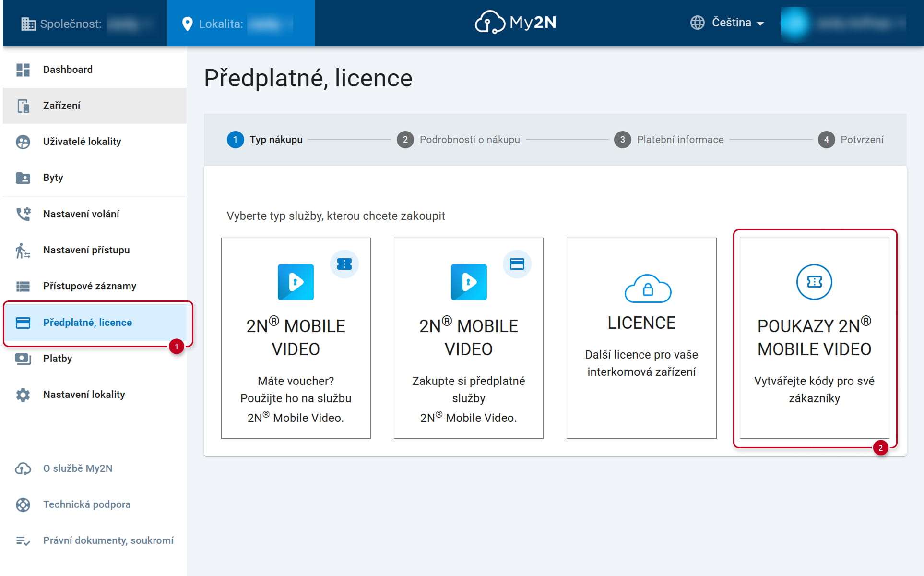The image size is (924, 576).
Task: Select step 2 Podrobnosti o nákupu
Action: tap(458, 140)
